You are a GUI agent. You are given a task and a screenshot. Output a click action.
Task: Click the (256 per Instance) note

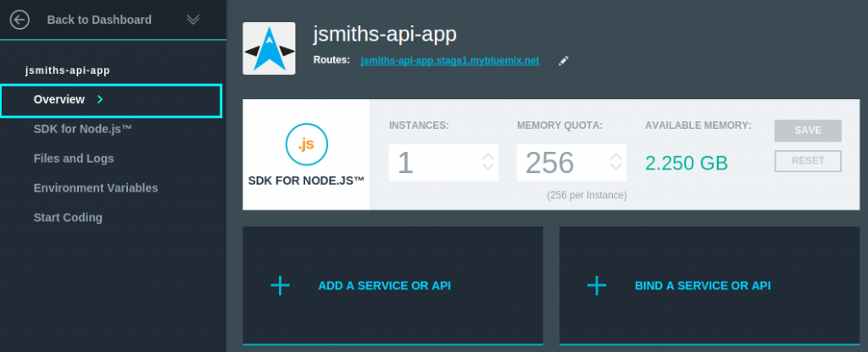[587, 195]
